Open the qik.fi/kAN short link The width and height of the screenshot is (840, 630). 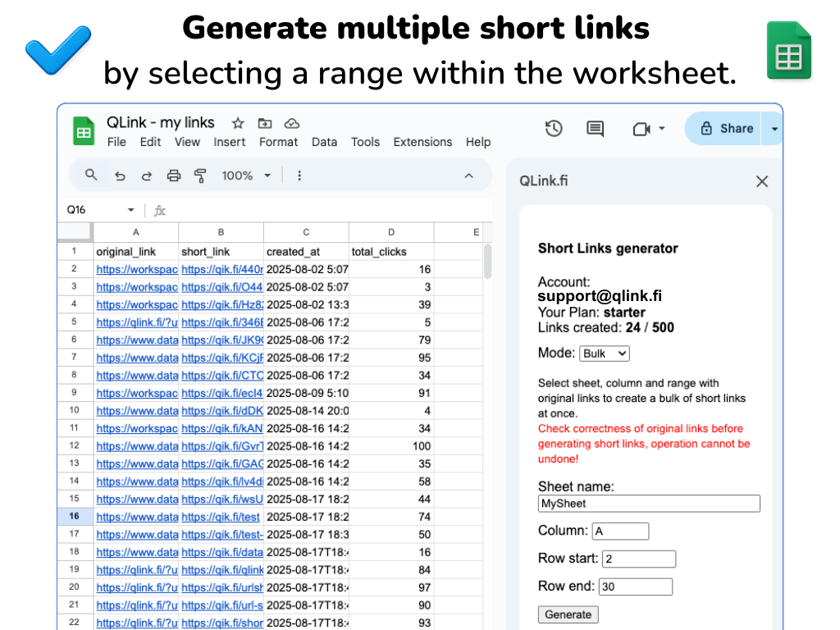pyautogui.click(x=222, y=428)
